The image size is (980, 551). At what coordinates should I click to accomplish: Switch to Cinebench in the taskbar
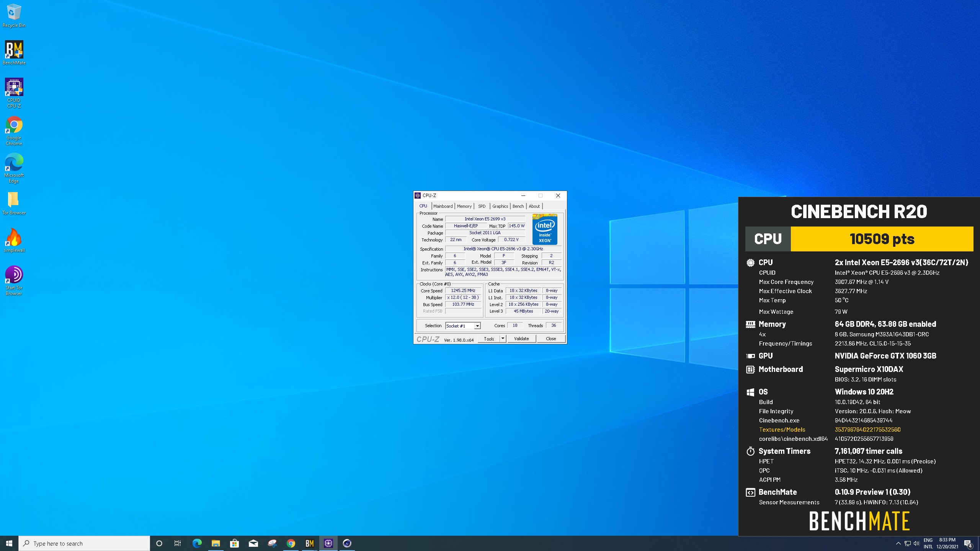coord(347,543)
